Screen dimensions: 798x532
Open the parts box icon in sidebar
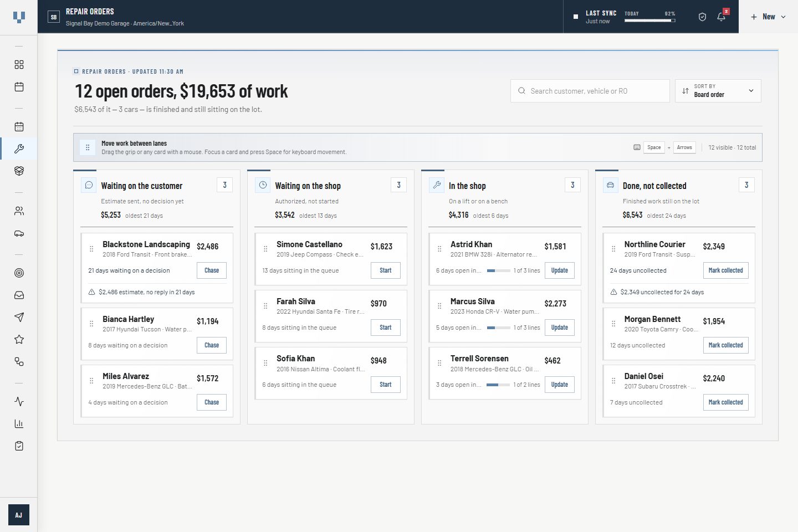pos(19,171)
